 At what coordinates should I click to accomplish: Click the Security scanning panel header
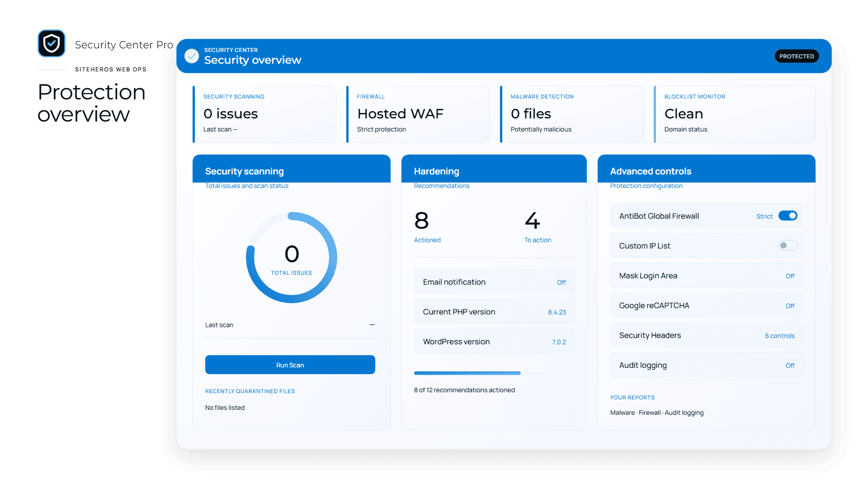tap(292, 169)
